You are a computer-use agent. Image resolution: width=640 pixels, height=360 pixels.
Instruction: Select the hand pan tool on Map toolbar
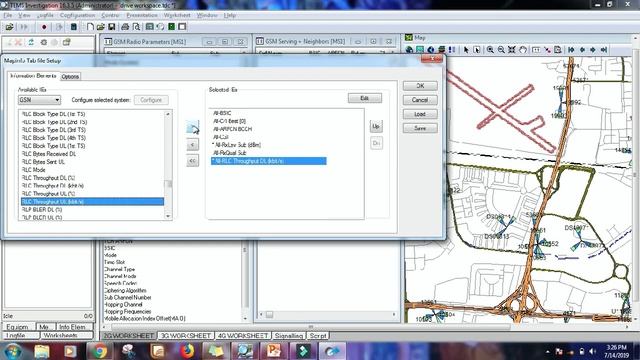[523, 50]
